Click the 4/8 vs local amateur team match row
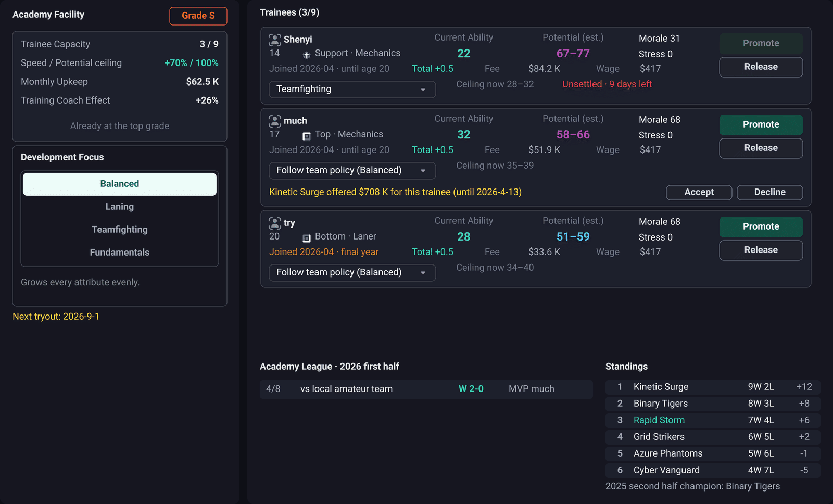This screenshot has width=833, height=504. point(426,389)
